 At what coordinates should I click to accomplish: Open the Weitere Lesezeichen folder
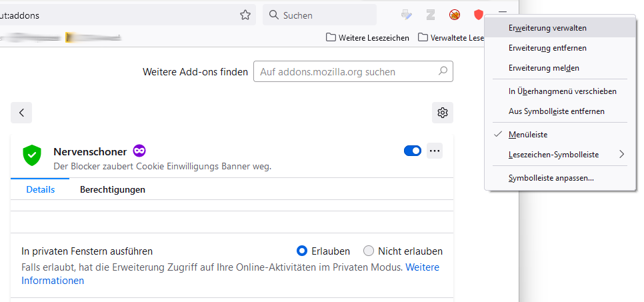(x=367, y=38)
